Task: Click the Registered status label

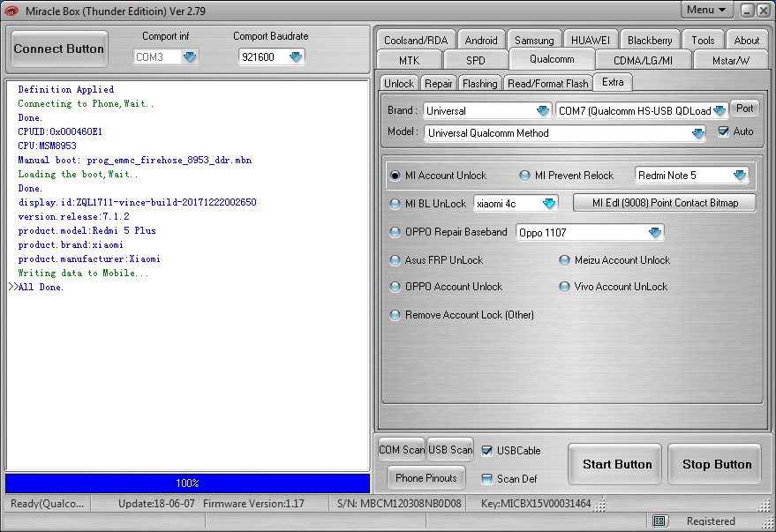Action: coord(711,521)
